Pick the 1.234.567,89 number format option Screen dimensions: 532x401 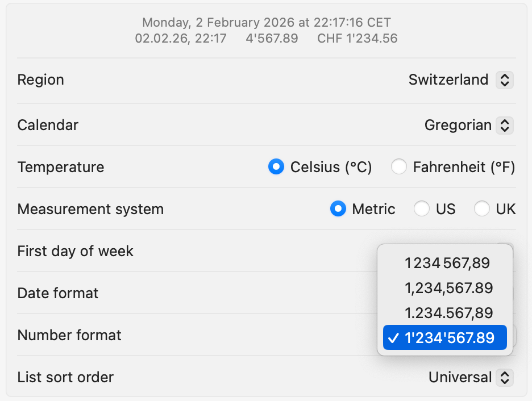(448, 313)
